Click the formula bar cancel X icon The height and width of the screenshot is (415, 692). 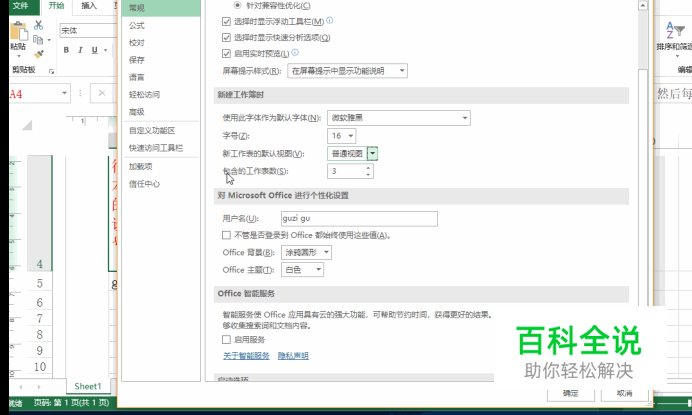[102, 93]
